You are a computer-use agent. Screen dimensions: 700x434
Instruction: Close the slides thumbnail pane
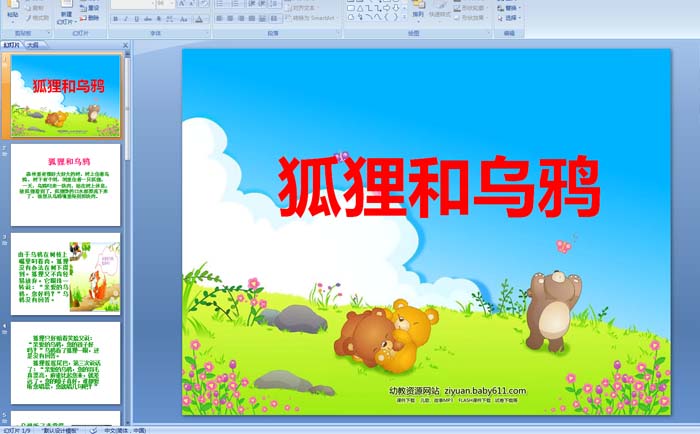tap(125, 45)
